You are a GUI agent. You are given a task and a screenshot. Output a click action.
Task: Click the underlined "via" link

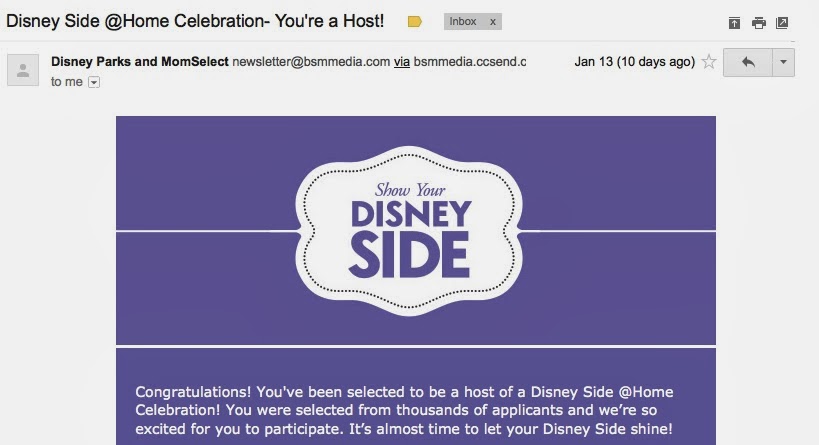point(402,62)
